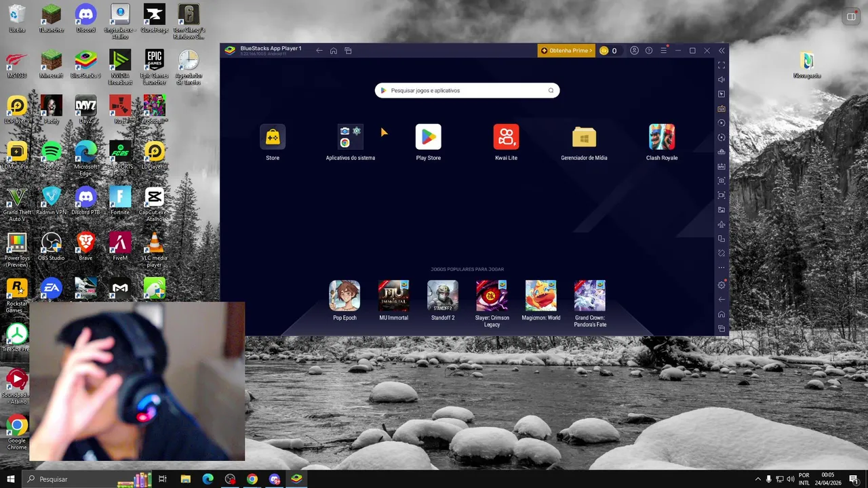Toggle fullscreen from BlueStacks side toolbar
This screenshot has width=868, height=488.
722,65
